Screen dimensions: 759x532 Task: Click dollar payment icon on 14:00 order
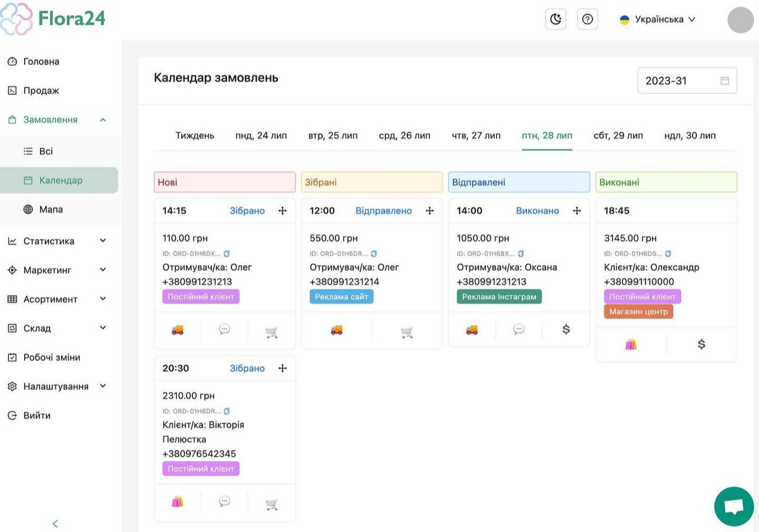(x=566, y=329)
